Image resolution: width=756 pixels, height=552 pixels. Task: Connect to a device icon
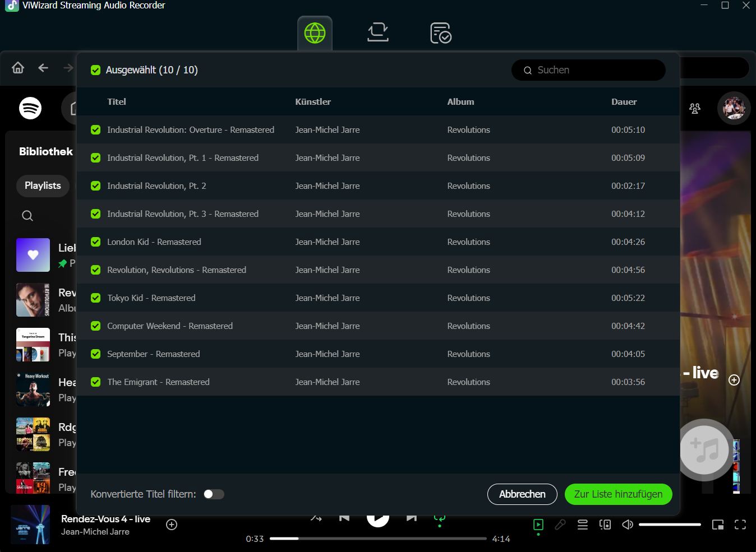click(x=605, y=525)
